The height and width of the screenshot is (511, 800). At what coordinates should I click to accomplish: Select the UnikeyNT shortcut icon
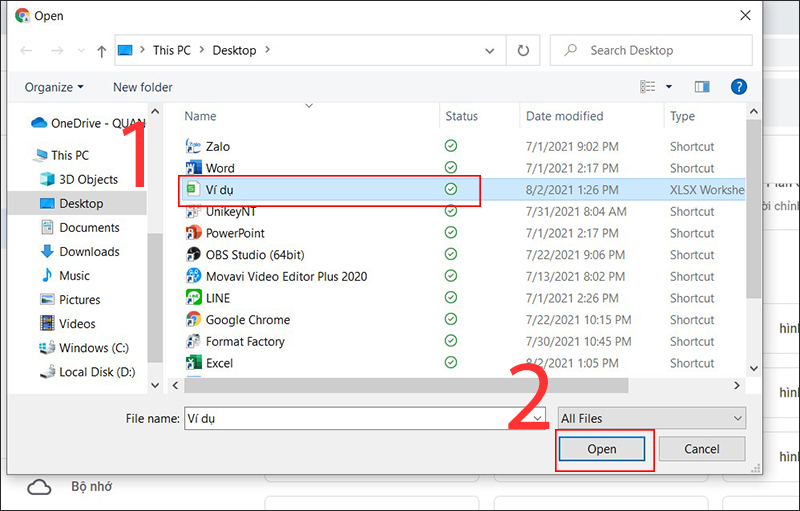[x=193, y=211]
